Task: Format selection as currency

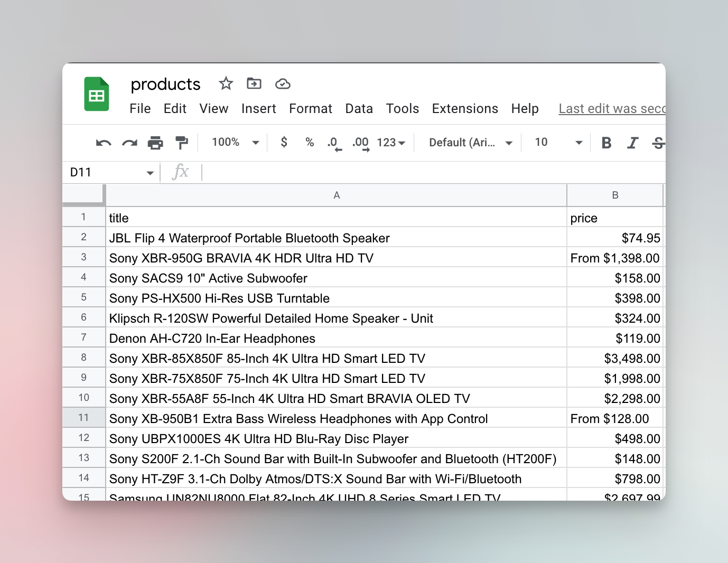Action: click(x=284, y=143)
